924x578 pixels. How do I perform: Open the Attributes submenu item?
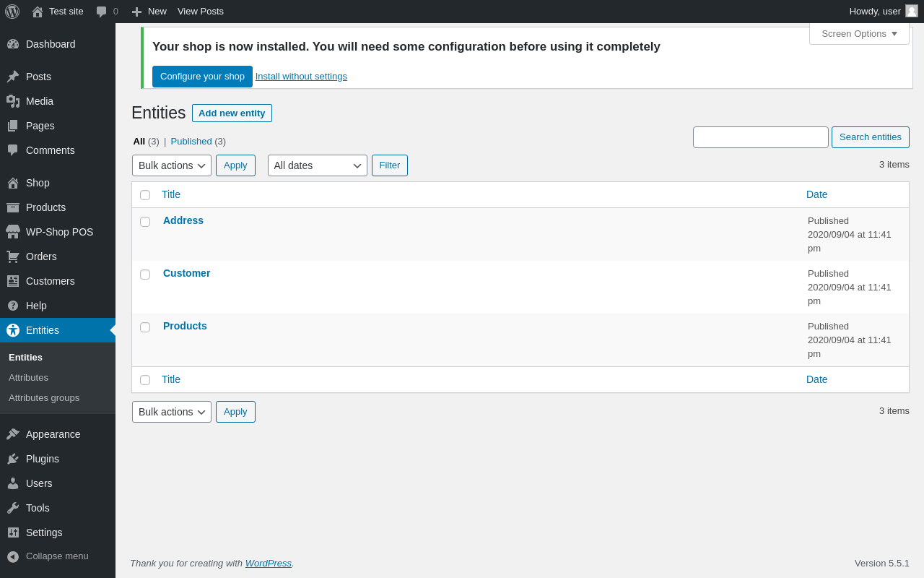click(x=28, y=377)
